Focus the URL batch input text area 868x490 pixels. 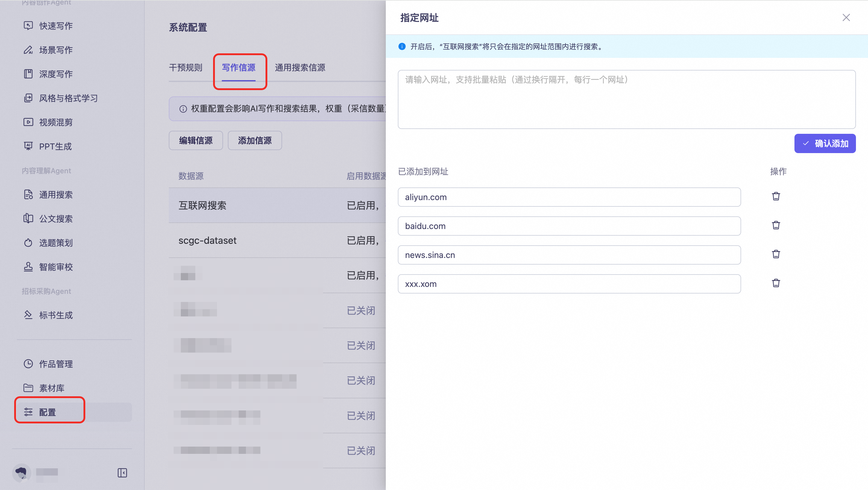click(626, 99)
